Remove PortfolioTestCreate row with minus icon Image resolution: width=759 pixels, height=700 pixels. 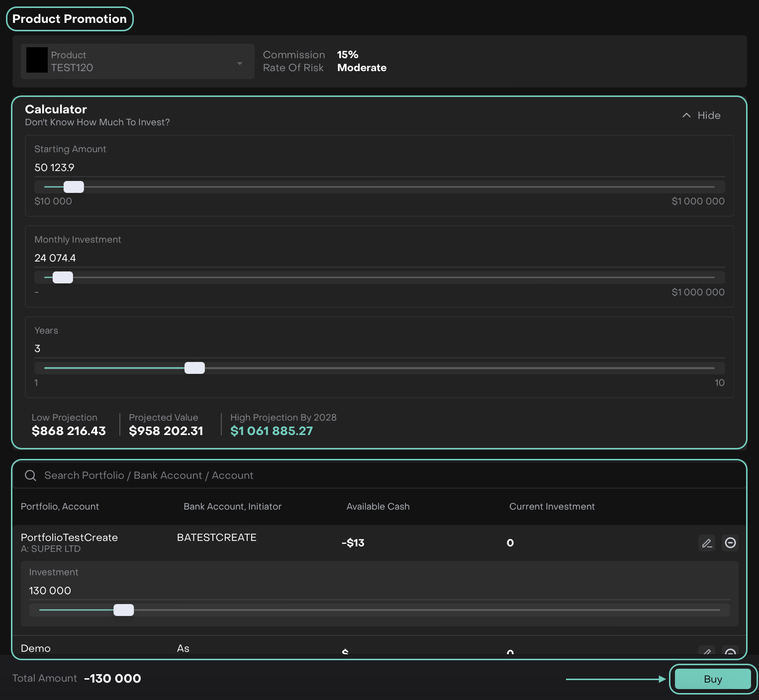pos(730,543)
